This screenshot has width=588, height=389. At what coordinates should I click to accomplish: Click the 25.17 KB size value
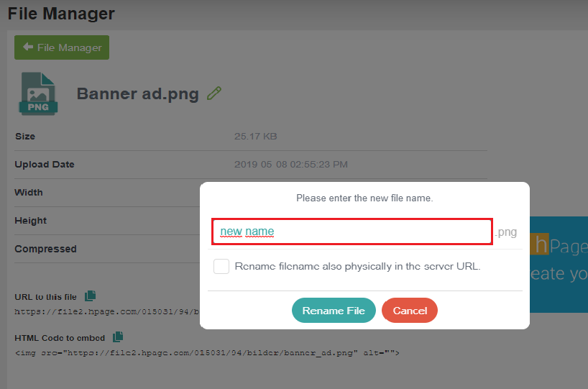tap(256, 136)
